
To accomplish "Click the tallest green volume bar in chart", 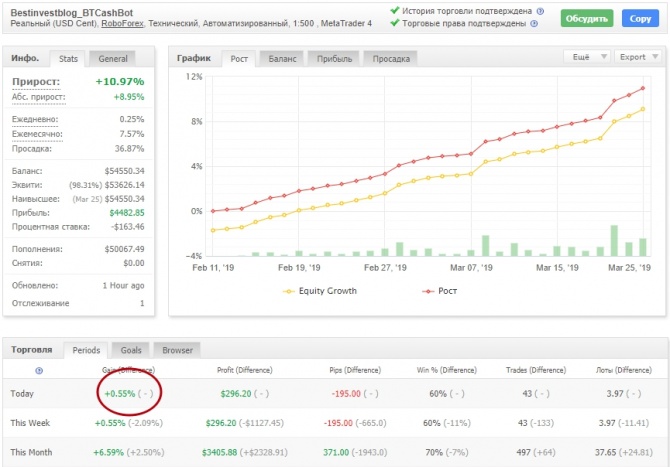I will pyautogui.click(x=614, y=241).
